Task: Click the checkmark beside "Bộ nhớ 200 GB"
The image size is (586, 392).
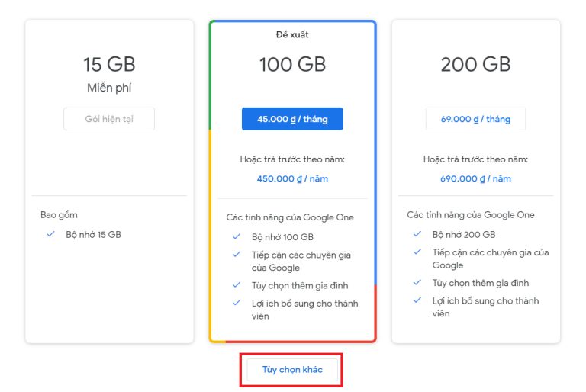Action: pos(417,234)
